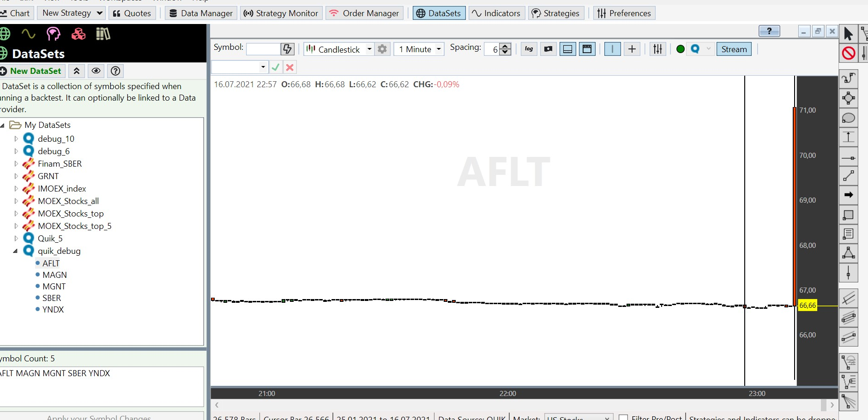Toggle the top chart header pane button
Screen dimensions: 868x420
[x=587, y=49]
